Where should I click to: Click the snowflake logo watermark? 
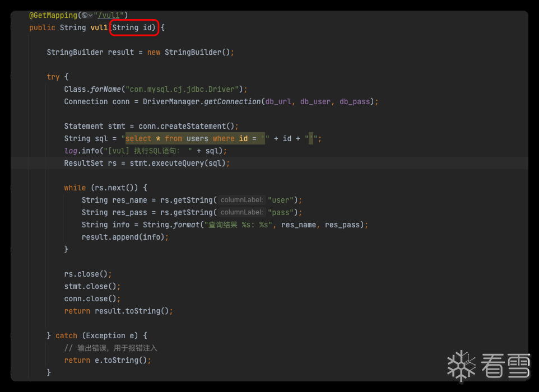461,366
